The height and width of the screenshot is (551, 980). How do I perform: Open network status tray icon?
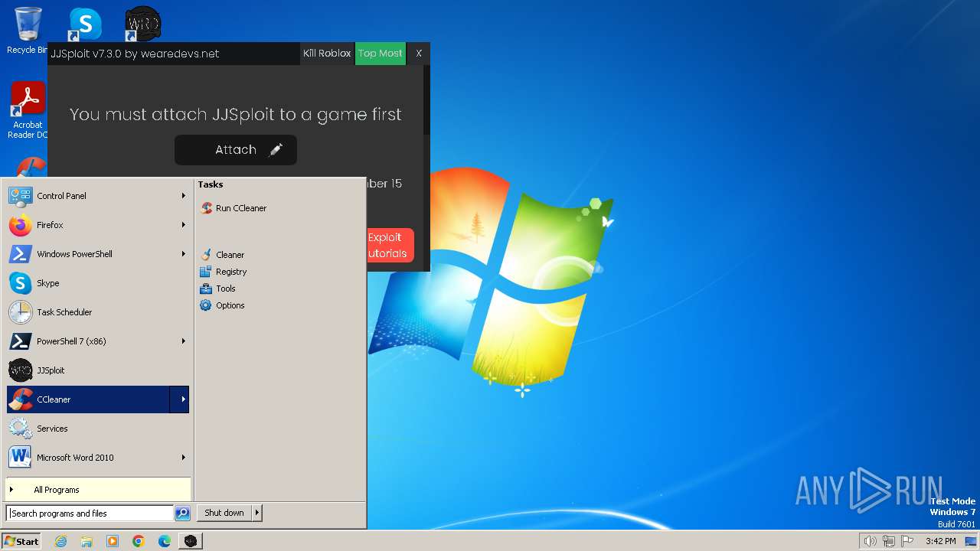(x=889, y=541)
